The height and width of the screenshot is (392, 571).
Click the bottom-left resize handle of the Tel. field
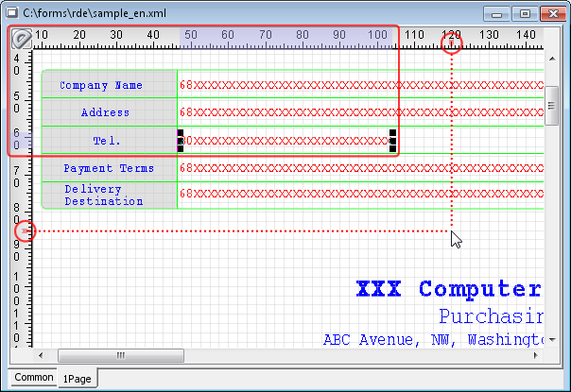pos(181,148)
